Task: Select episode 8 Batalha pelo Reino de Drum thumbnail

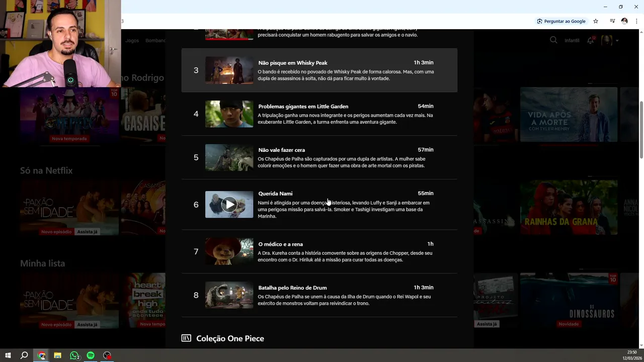Action: point(229,295)
